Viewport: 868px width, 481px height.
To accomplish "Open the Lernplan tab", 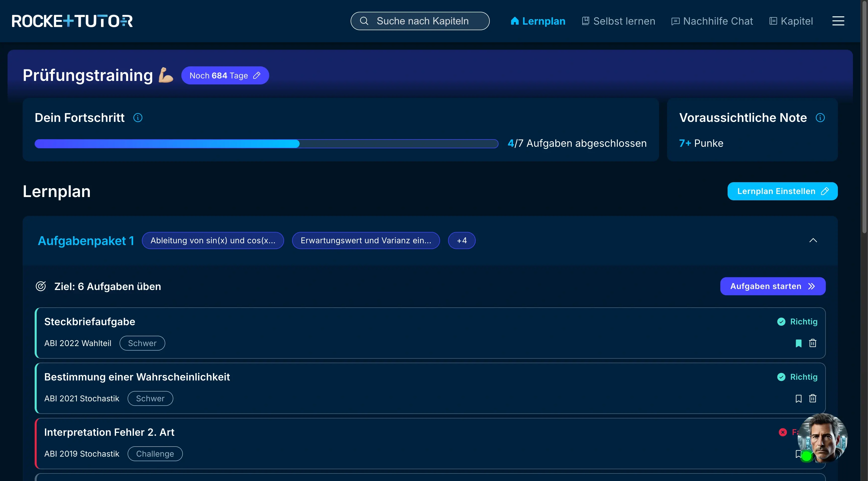I will [x=538, y=21].
